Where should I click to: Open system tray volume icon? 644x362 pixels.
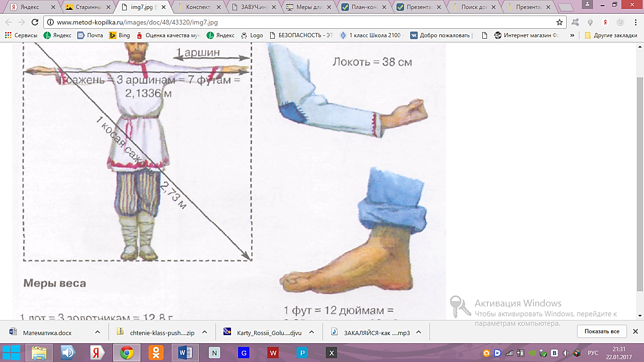pos(565,353)
